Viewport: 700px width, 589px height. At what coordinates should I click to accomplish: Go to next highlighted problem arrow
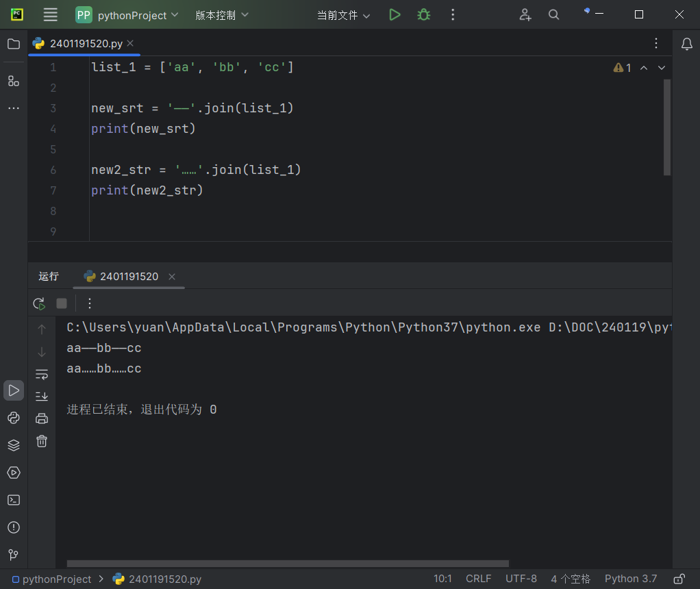pyautogui.click(x=662, y=68)
